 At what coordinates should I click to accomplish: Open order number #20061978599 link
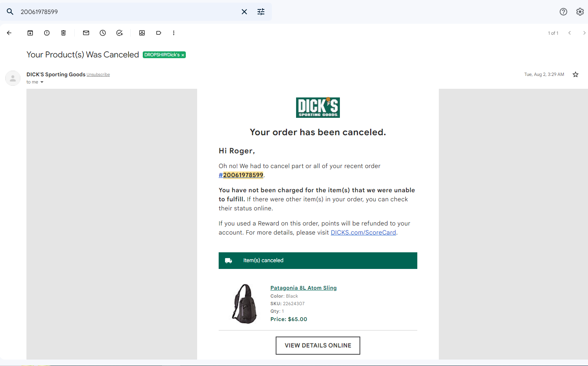241,175
